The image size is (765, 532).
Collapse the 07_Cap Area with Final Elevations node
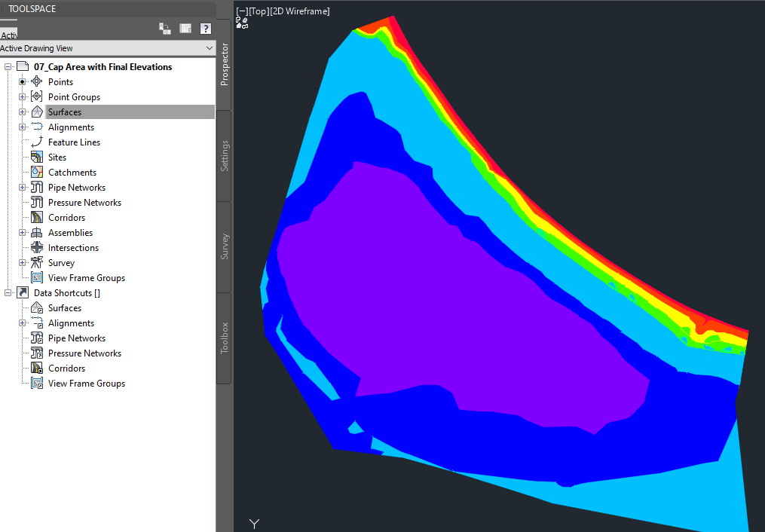6,66
